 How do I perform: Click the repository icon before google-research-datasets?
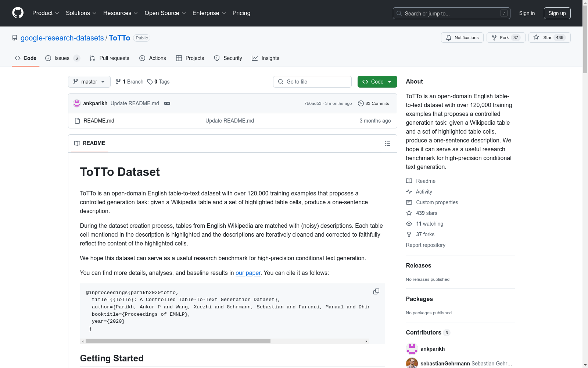(15, 38)
